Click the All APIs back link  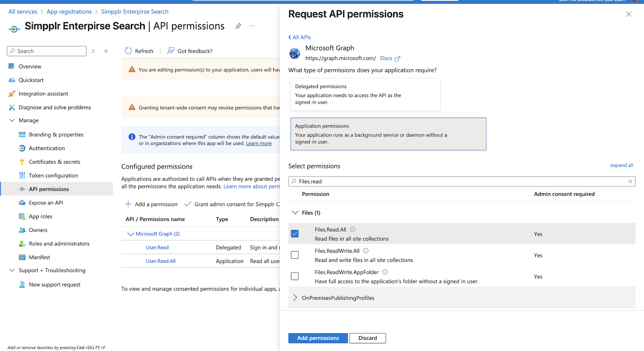tap(300, 37)
